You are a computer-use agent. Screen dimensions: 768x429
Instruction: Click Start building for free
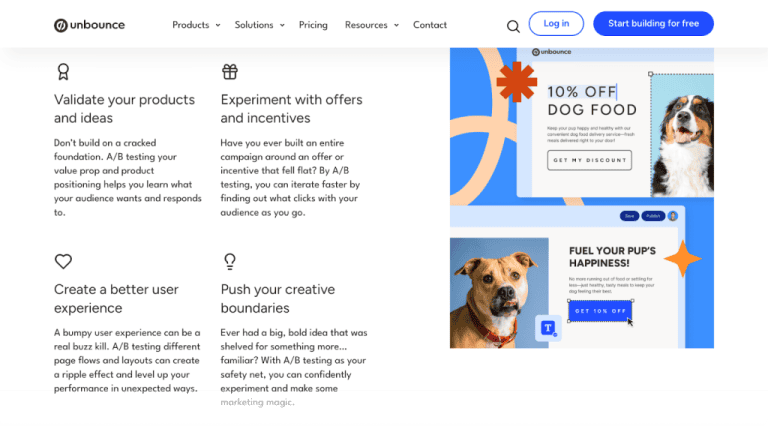coord(653,24)
